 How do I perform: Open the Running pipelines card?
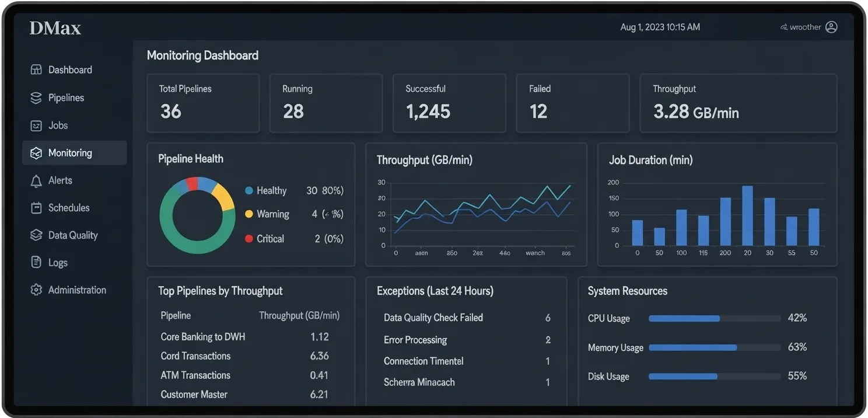coord(326,103)
